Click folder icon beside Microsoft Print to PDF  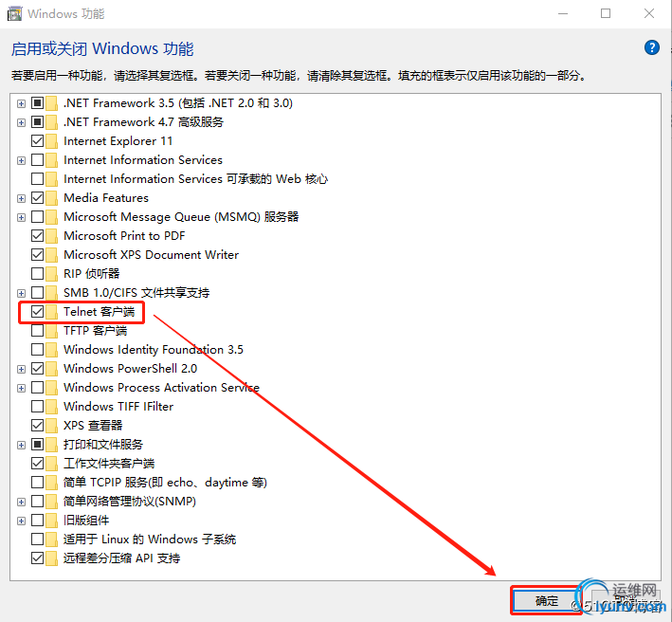point(51,236)
